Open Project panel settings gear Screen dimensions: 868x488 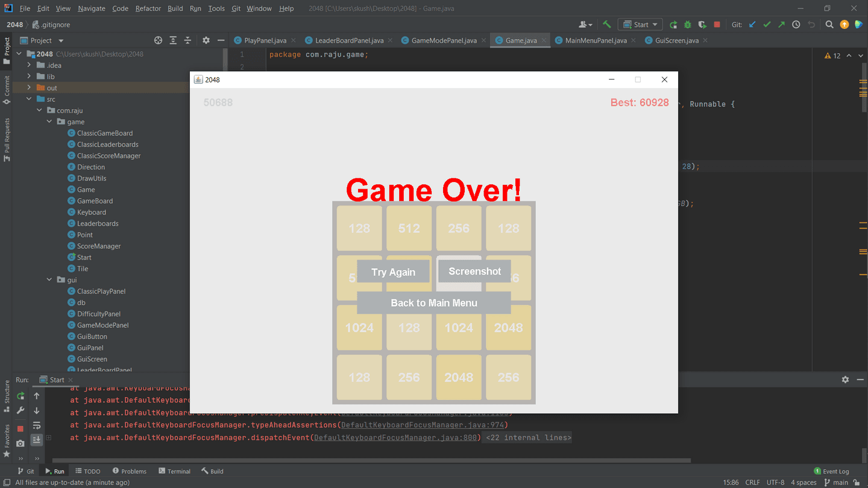point(206,40)
